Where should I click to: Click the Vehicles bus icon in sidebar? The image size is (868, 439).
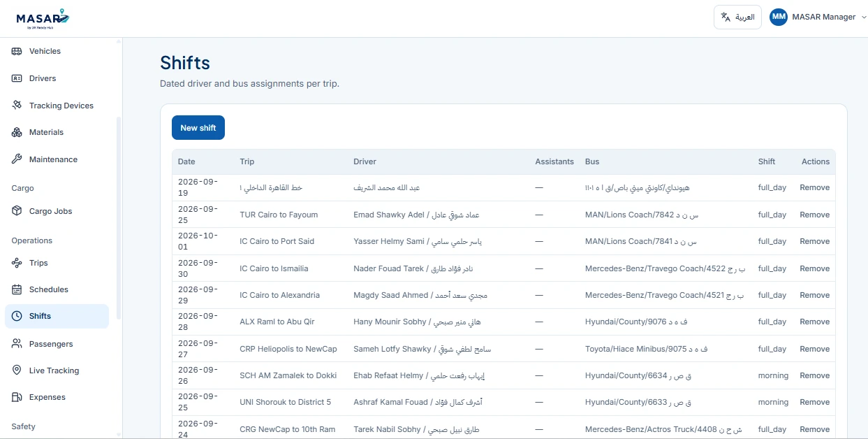coord(17,51)
